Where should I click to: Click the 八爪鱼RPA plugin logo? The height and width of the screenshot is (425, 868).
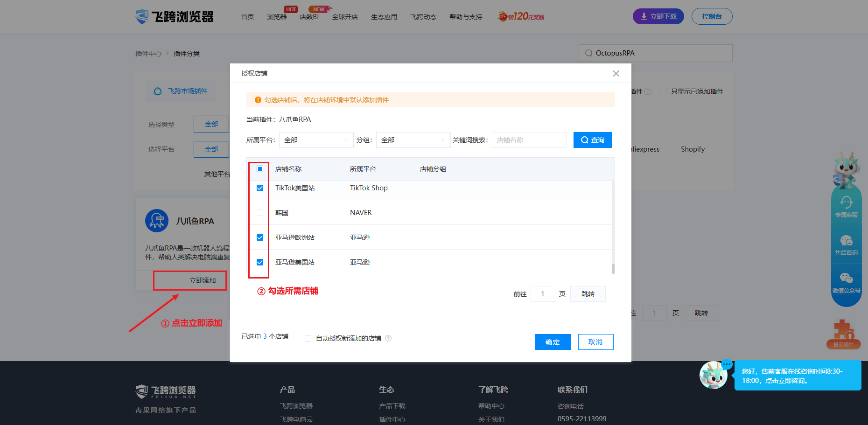157,221
